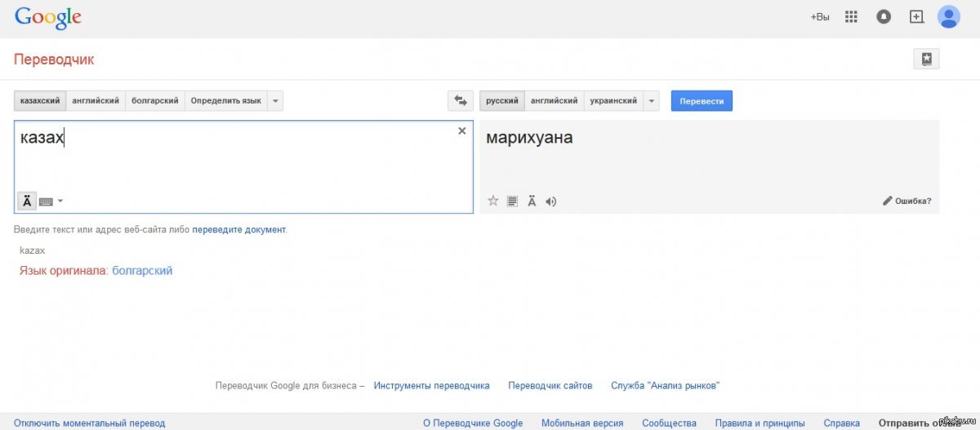
Task: Expand the source language list dropdown
Action: coord(275,100)
